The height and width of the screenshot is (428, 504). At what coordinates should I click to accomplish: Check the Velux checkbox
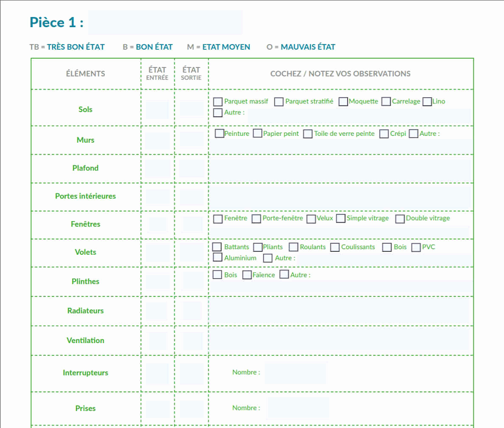point(311,219)
